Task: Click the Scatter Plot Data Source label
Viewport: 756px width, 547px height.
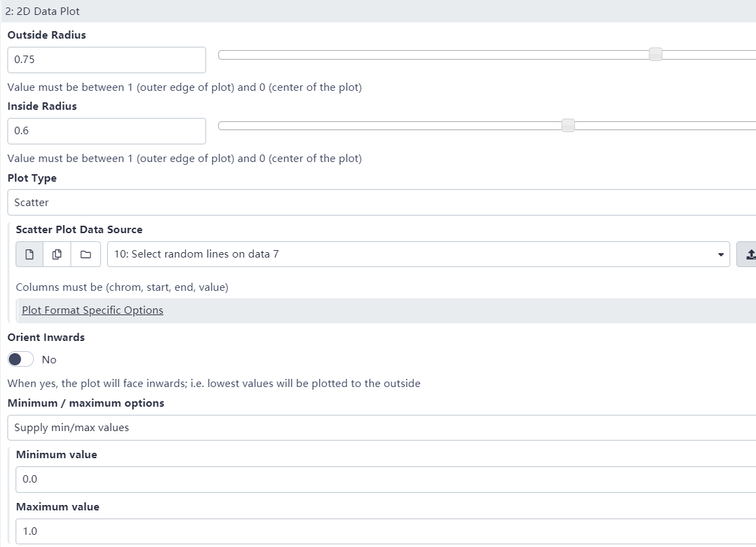Action: (79, 230)
